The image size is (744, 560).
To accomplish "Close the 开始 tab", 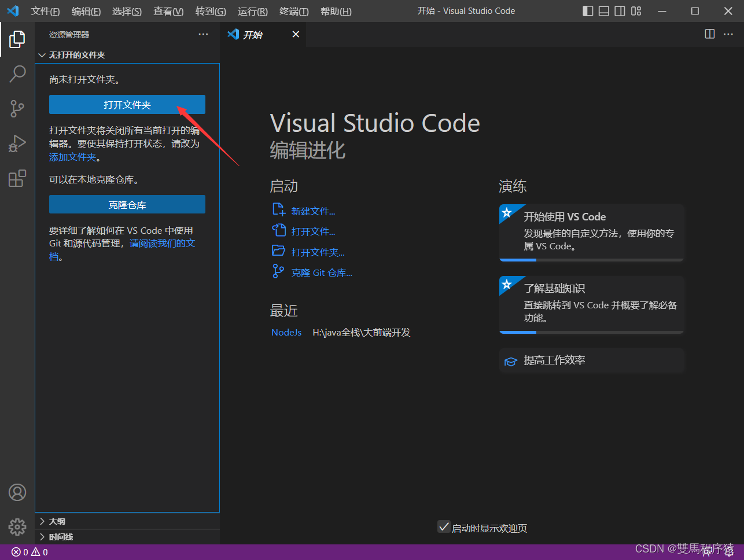I will coord(296,34).
